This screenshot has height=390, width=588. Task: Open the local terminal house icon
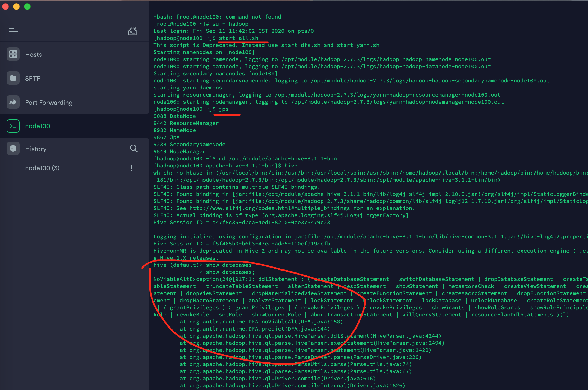[132, 31]
